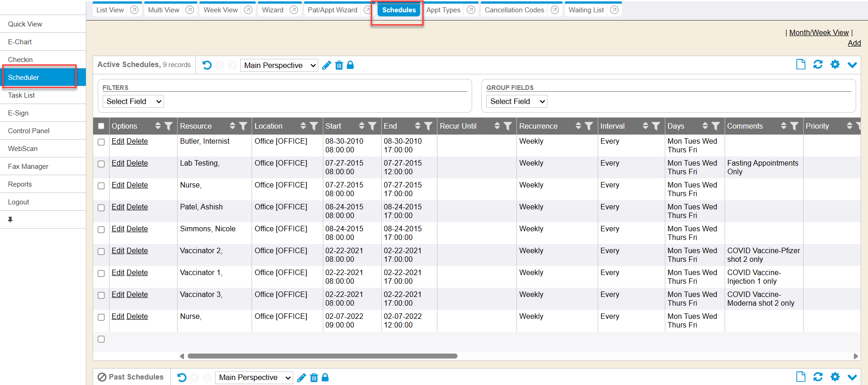The height and width of the screenshot is (385, 868).
Task: Click the pencil edit icon beside Main Perspective
Action: [326, 65]
